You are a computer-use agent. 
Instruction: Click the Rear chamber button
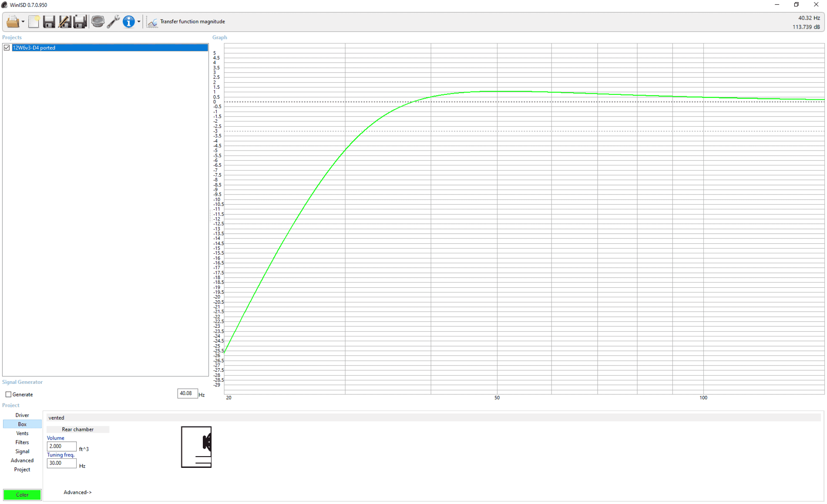tap(78, 430)
